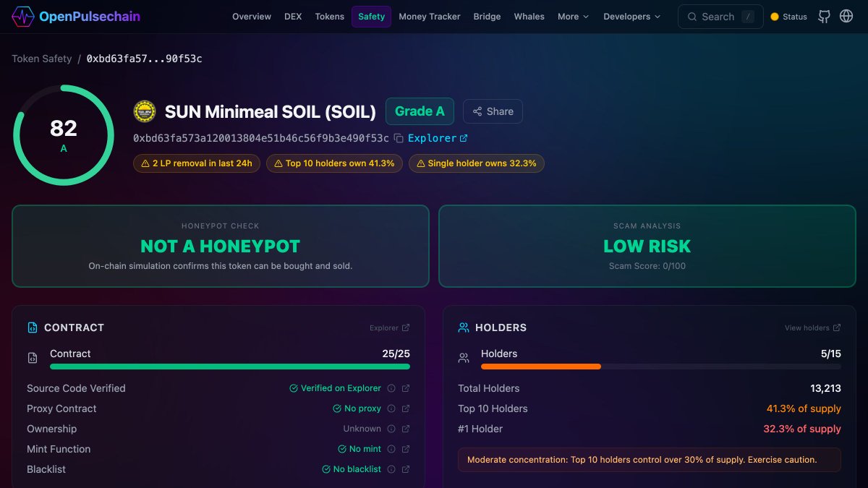Click info icon next to Verified on Explorer
This screenshot has height=488, width=868.
pyautogui.click(x=391, y=388)
